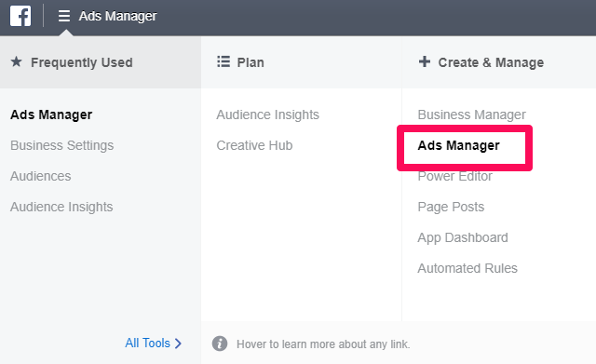This screenshot has width=596, height=364.
Task: Open Business Manager link
Action: [x=472, y=115]
